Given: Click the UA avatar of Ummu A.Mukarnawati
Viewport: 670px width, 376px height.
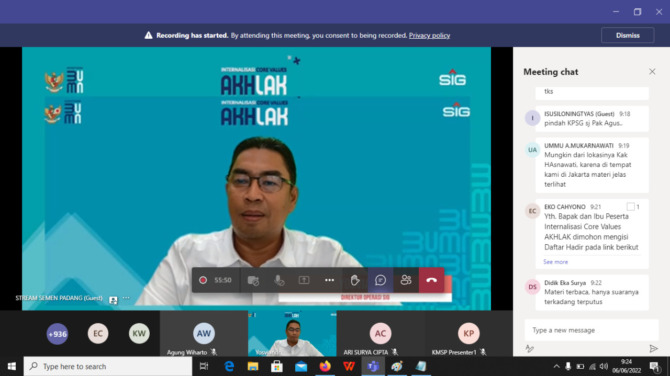Looking at the screenshot, I should click(x=532, y=150).
